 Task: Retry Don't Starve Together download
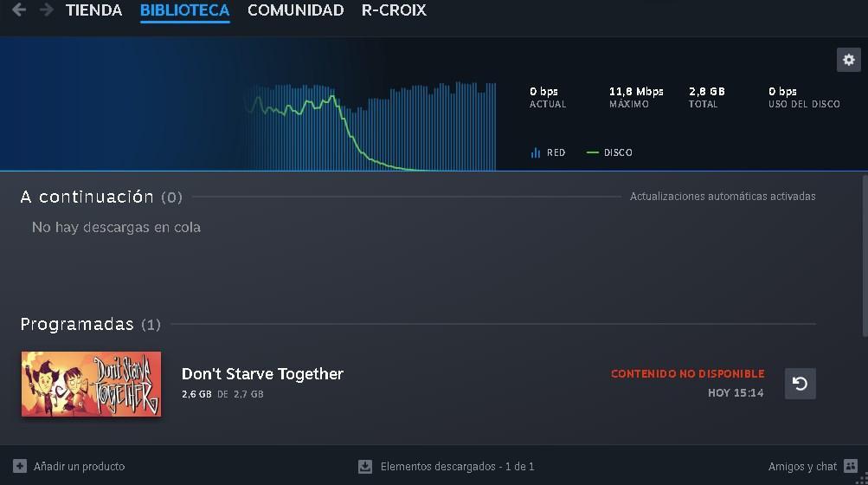(800, 384)
